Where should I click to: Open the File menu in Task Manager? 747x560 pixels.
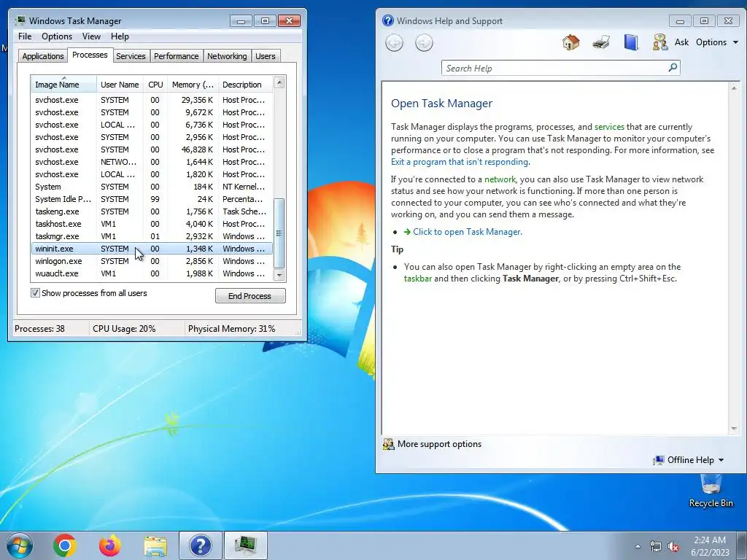pos(25,36)
